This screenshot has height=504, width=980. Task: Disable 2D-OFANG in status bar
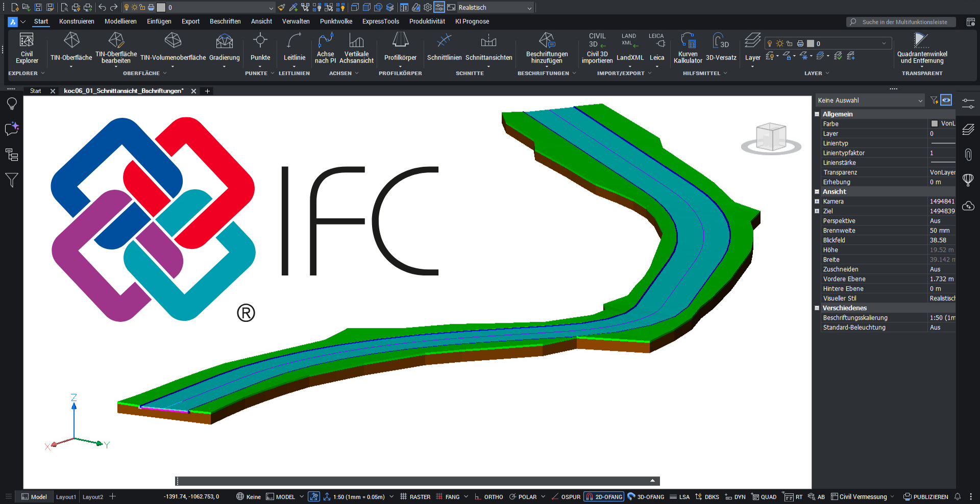tap(604, 497)
